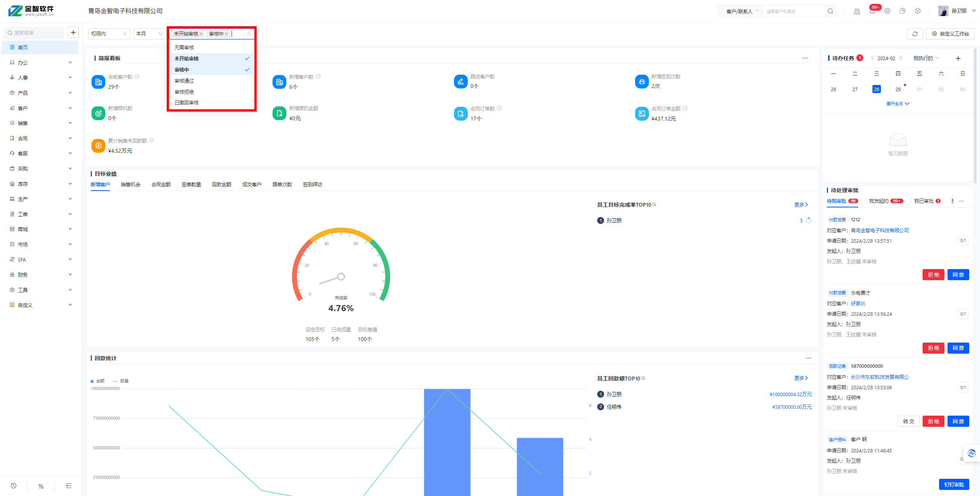Go to next month in 待办任务
Image resolution: width=980 pixels, height=496 pixels.
click(901, 58)
